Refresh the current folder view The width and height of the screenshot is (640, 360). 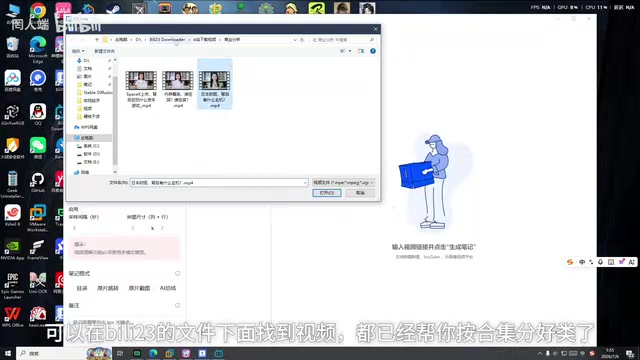[x=302, y=40]
